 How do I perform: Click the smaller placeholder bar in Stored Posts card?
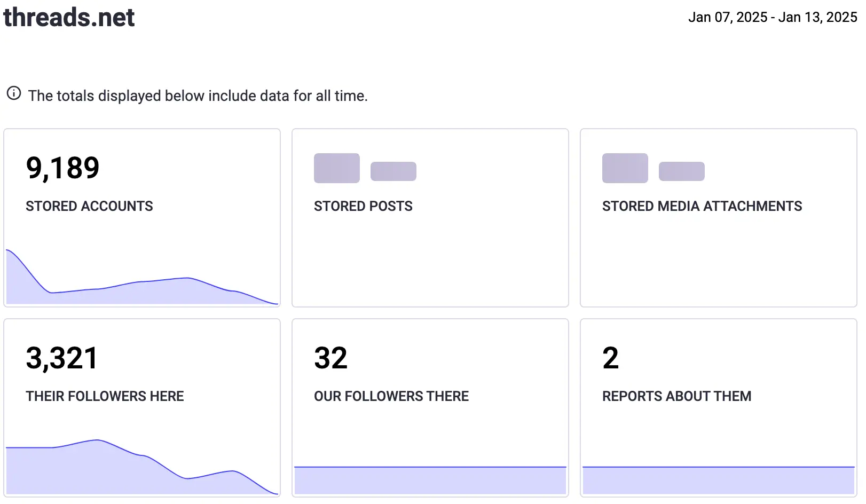click(x=393, y=170)
